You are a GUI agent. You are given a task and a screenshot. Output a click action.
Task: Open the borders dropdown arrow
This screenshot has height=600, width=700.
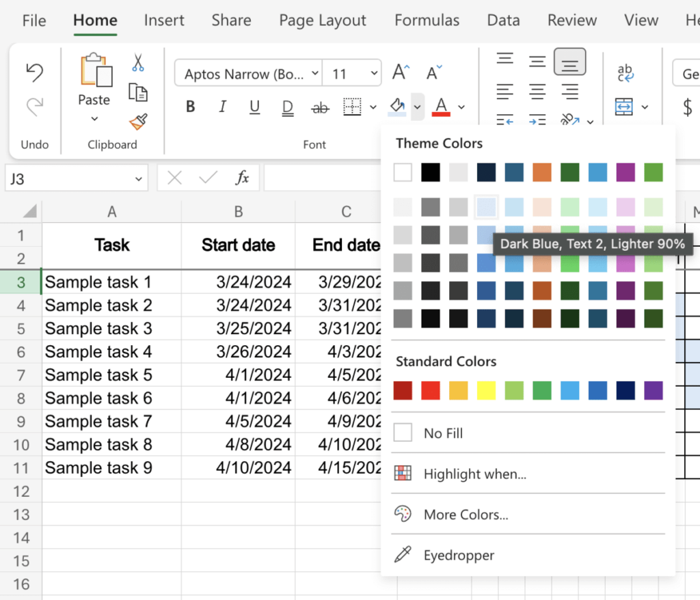click(373, 107)
